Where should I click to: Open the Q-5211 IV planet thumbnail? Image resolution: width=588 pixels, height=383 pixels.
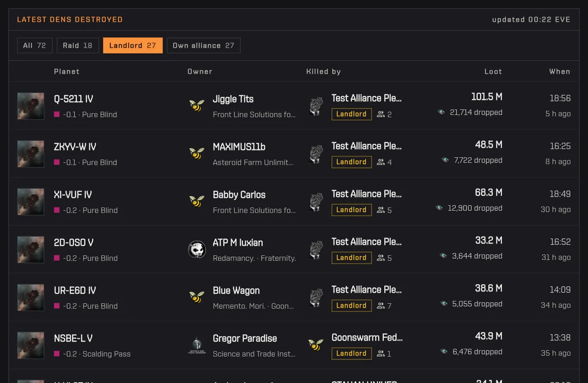[31, 106]
